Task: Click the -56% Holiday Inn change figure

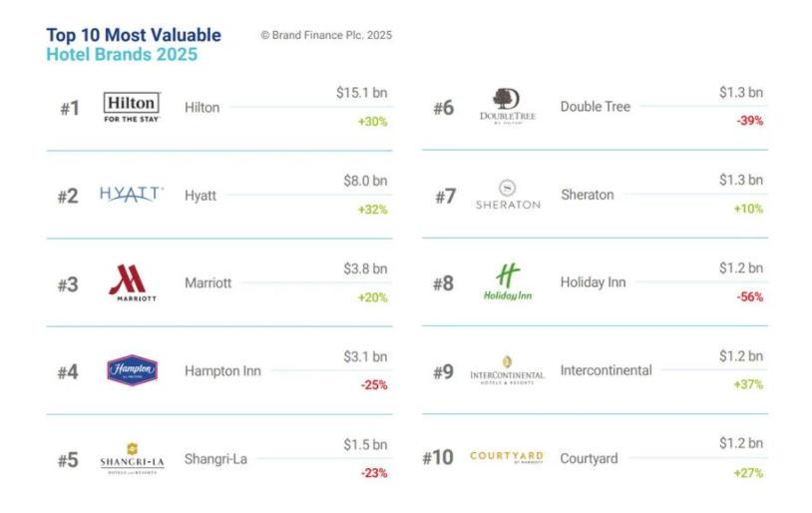Action: tap(749, 296)
